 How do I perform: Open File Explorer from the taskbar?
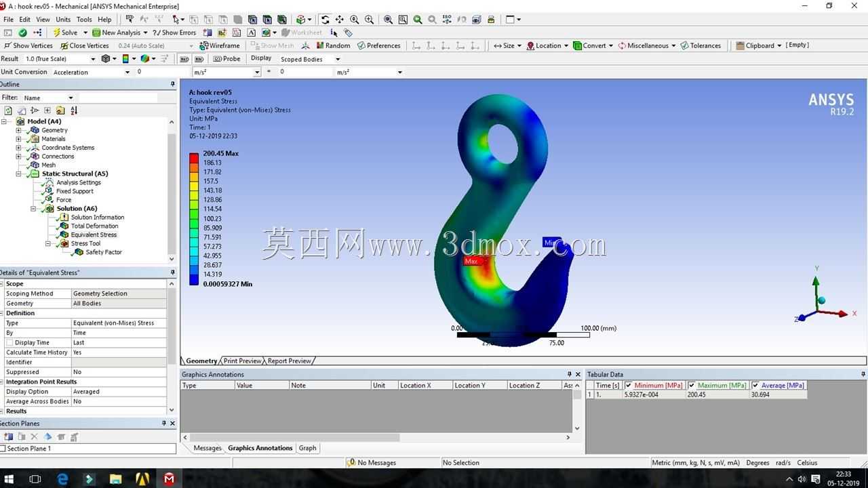pos(115,479)
